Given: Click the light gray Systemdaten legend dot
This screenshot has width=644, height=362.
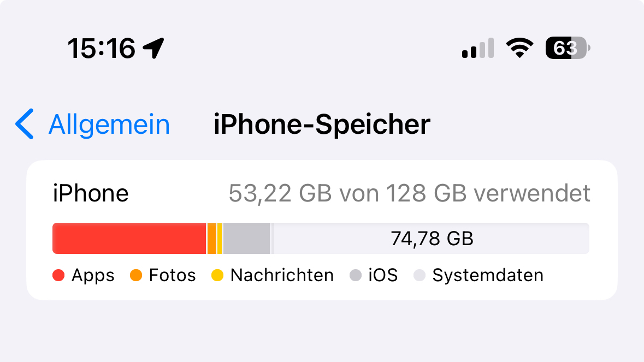Looking at the screenshot, I should [x=420, y=275].
